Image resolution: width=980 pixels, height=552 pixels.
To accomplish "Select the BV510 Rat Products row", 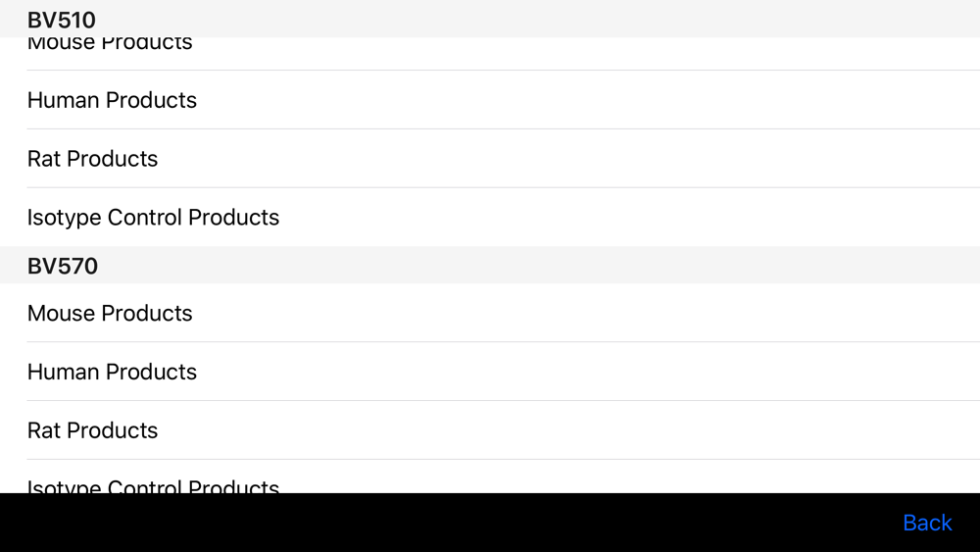I will (x=490, y=159).
